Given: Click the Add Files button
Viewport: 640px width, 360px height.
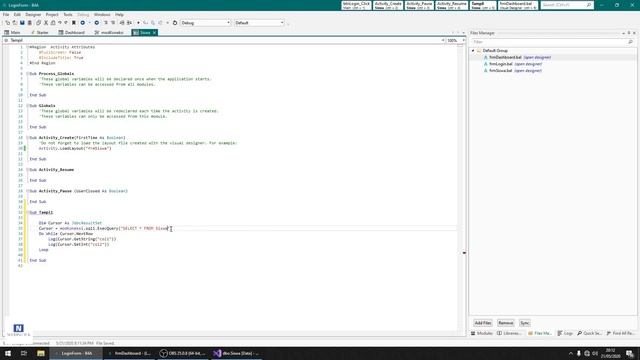Looking at the screenshot, I should pos(483,323).
